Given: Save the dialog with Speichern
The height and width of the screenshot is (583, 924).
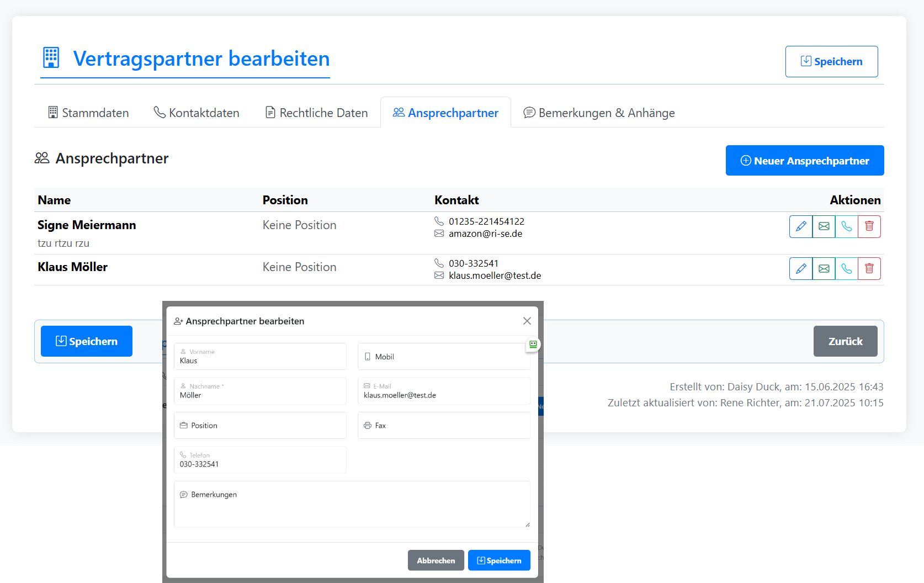Looking at the screenshot, I should coord(498,560).
